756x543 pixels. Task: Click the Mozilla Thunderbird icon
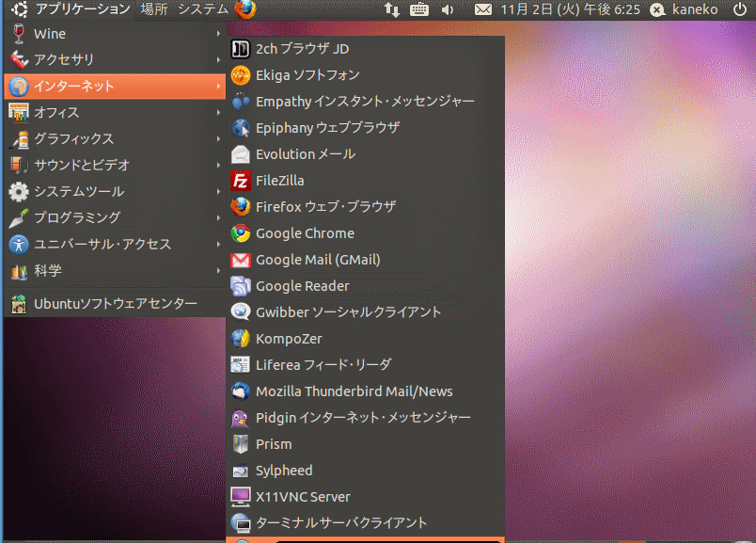pyautogui.click(x=240, y=391)
